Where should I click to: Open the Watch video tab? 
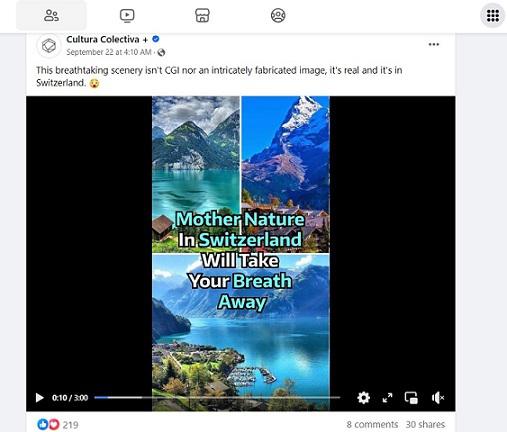pyautogui.click(x=127, y=15)
